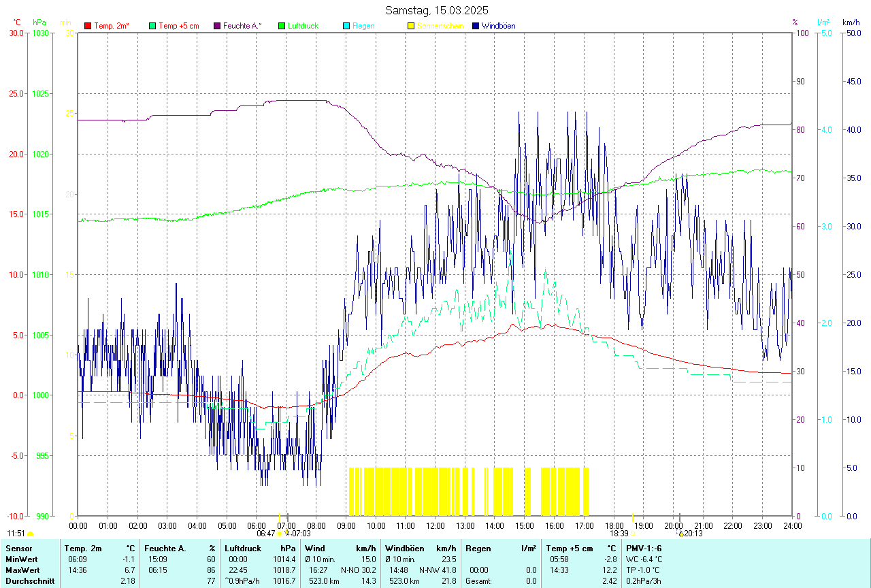Click the 07:03 sunrise time label
Viewport: 871px width, 588px height.
[301, 534]
